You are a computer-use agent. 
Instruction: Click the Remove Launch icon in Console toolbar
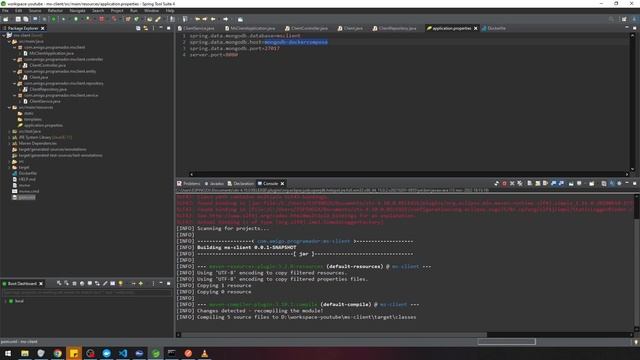[512, 184]
